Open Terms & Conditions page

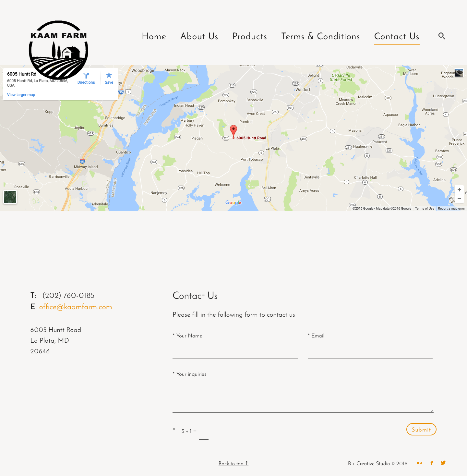click(320, 36)
